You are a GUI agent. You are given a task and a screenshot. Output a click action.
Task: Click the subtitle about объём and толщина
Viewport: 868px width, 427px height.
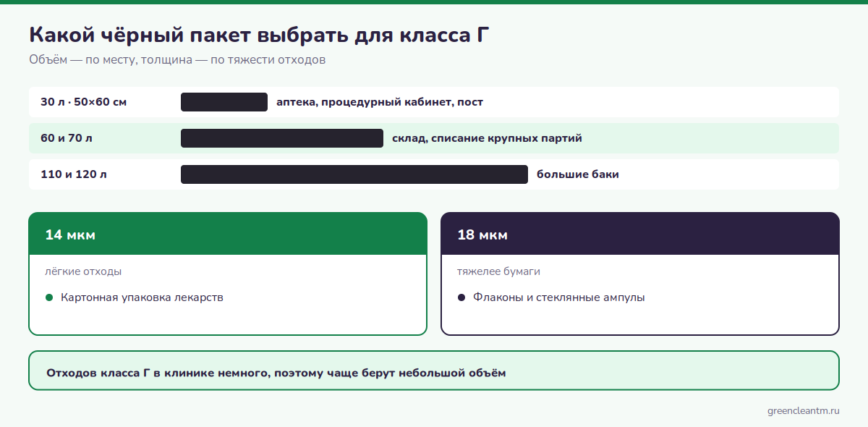pos(177,60)
